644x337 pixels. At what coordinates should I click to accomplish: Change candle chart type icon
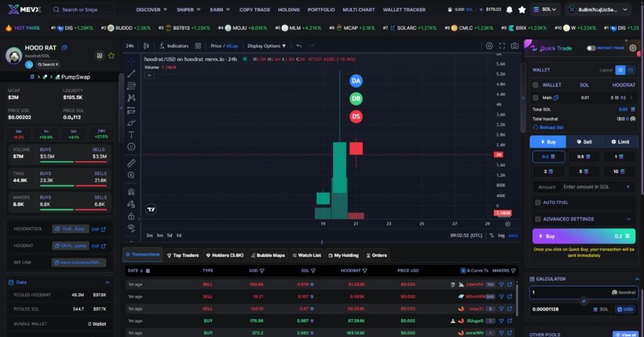146,46
